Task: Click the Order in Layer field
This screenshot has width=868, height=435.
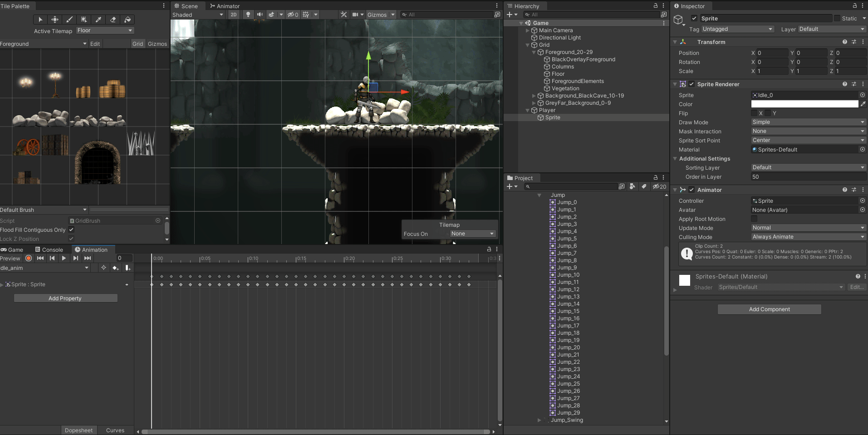Action: click(x=809, y=176)
